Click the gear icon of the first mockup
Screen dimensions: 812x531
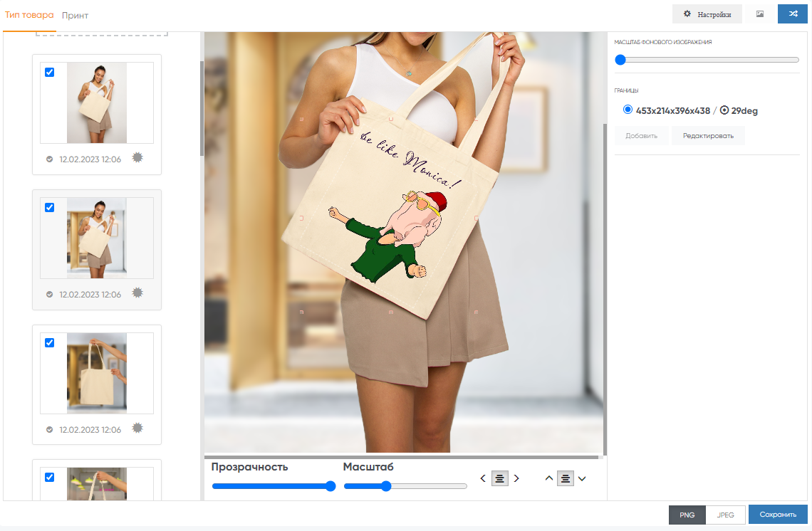coord(137,157)
